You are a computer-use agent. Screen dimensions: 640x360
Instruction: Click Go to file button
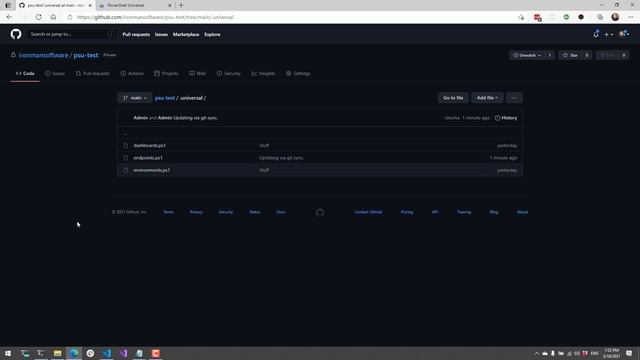[x=453, y=98]
